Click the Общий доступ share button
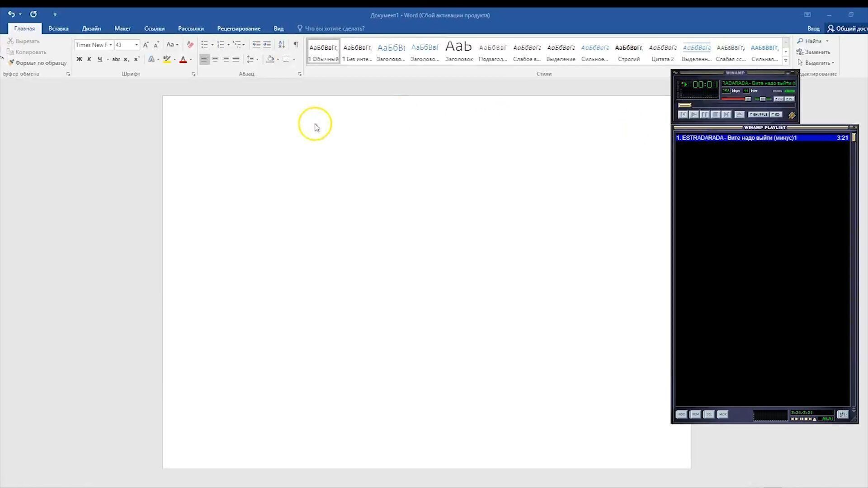The image size is (868, 488). 847,28
